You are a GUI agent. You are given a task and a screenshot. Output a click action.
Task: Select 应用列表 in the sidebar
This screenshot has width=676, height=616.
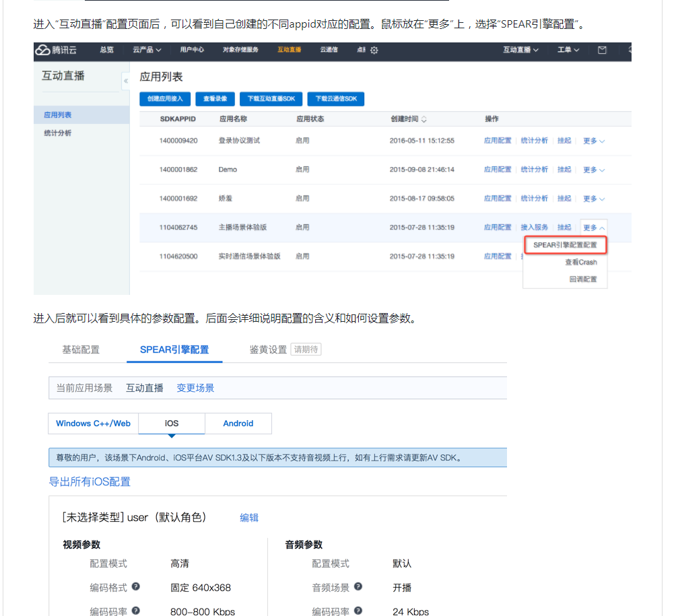[x=81, y=115]
